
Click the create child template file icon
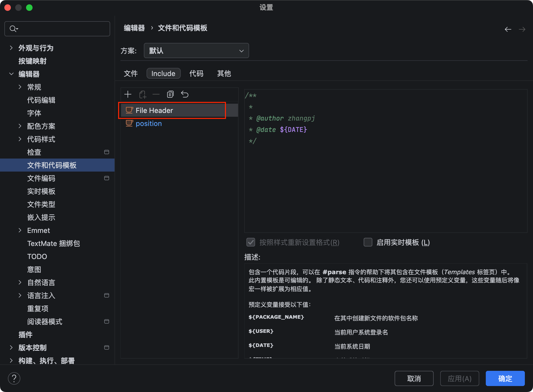[x=142, y=94]
